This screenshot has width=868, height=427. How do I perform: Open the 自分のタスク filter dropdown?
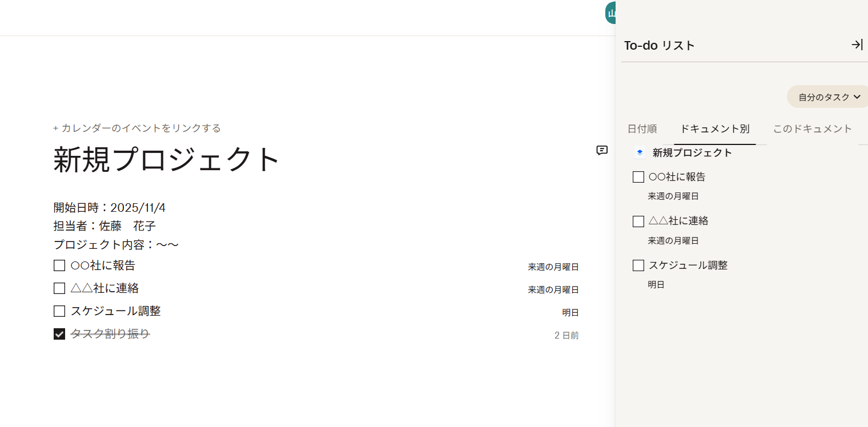tap(827, 96)
